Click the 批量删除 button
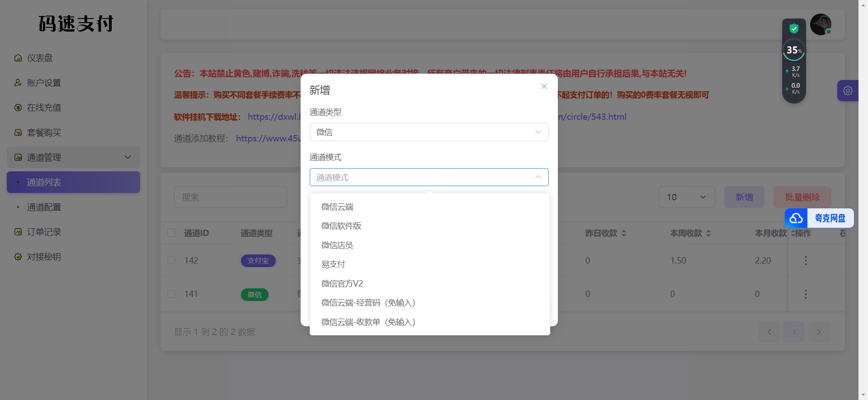Viewport: 868px width, 400px height. [802, 197]
